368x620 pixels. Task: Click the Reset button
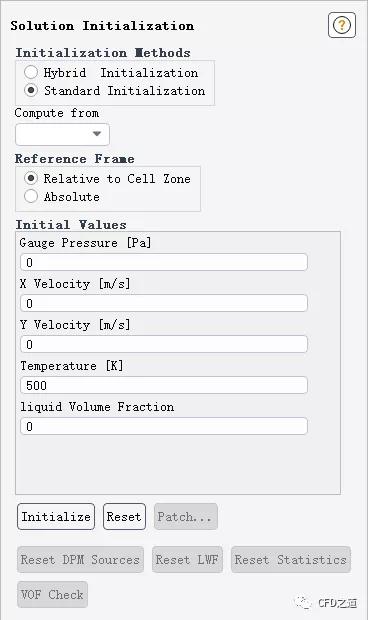point(124,516)
